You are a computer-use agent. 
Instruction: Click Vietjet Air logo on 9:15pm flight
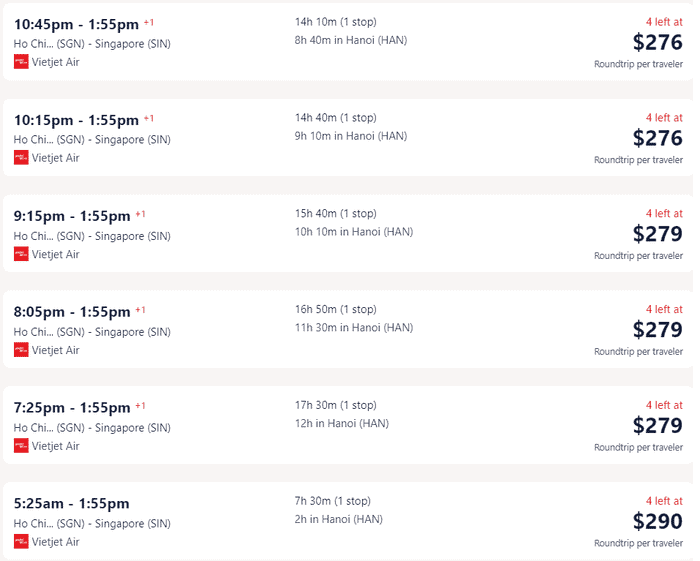(21, 254)
